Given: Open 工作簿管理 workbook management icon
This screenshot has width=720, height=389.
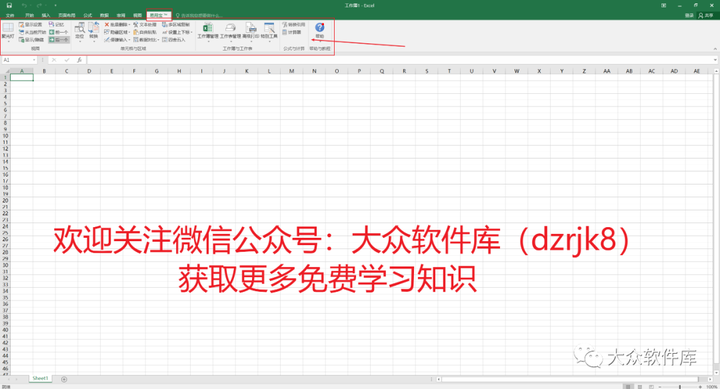Looking at the screenshot, I should click(x=208, y=31).
